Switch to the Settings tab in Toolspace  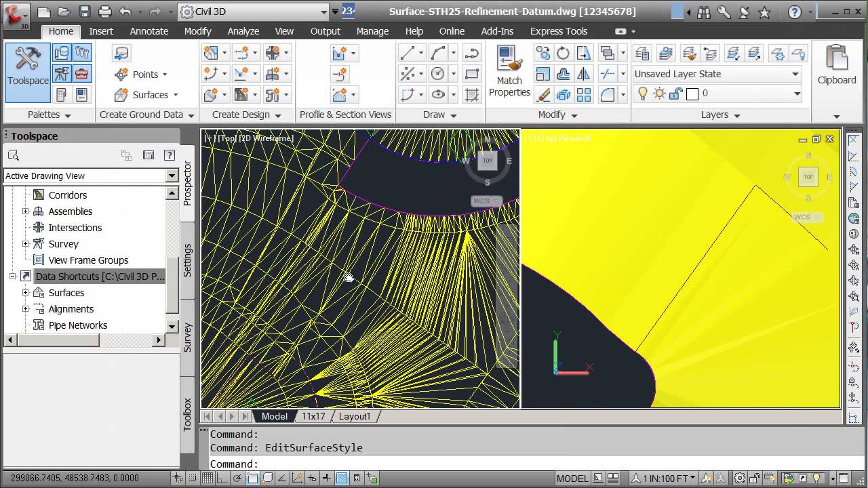pyautogui.click(x=188, y=260)
